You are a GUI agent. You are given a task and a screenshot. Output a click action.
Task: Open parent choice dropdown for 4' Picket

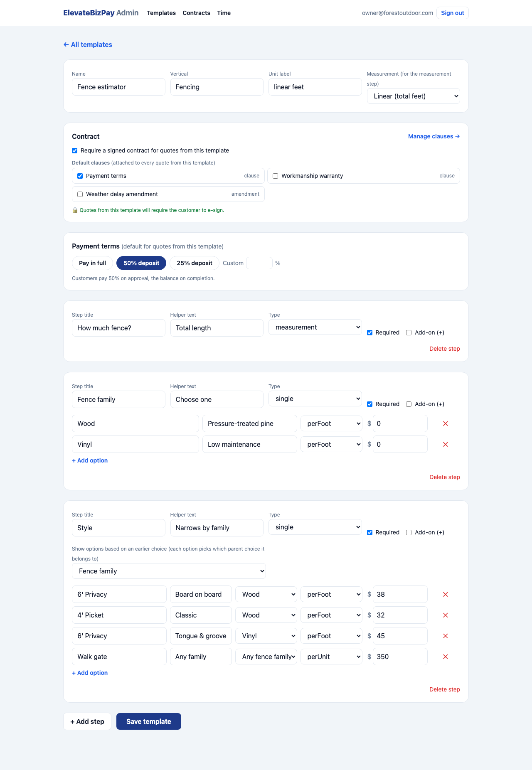click(x=266, y=615)
